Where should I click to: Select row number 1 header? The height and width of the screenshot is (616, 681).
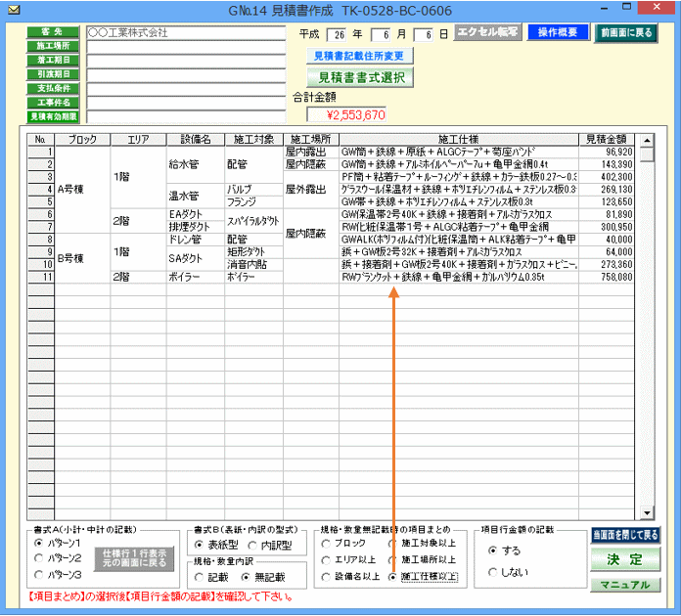[41, 152]
